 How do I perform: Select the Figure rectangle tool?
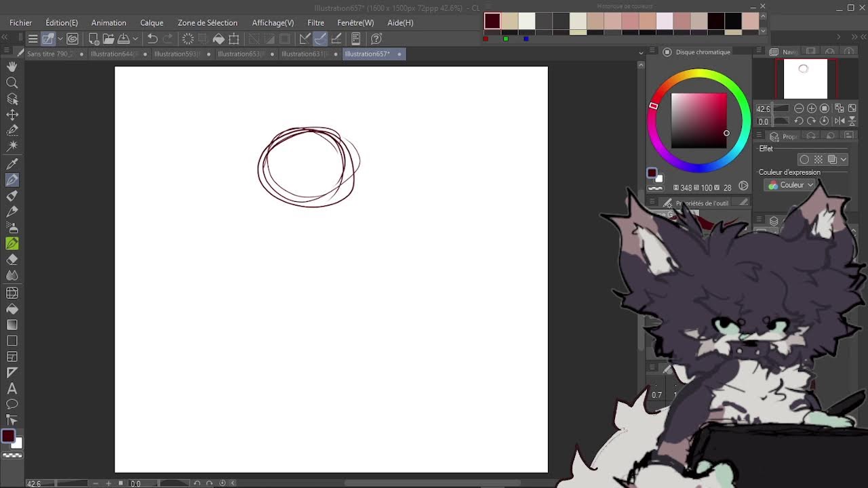tap(12, 341)
